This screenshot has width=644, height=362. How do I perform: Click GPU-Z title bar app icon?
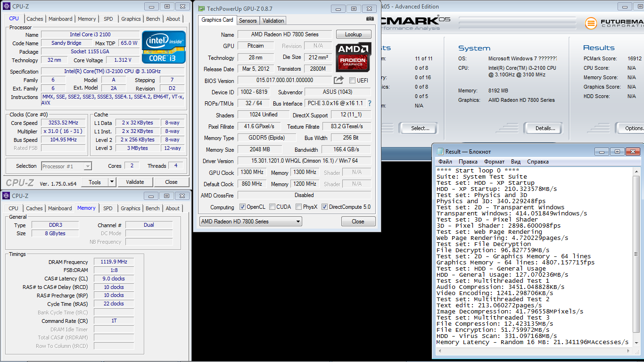pos(201,8)
